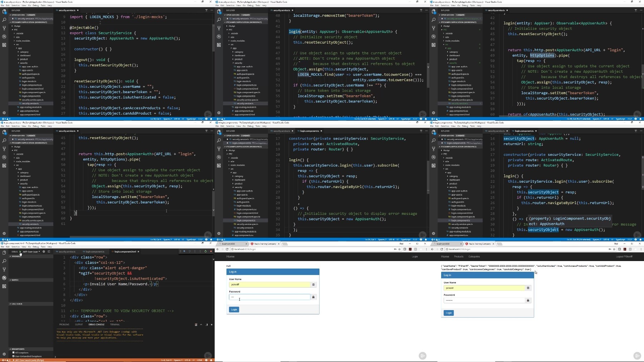Switch to the TERMINAL panel tab
This screenshot has width=644, height=362.
(x=115, y=324)
